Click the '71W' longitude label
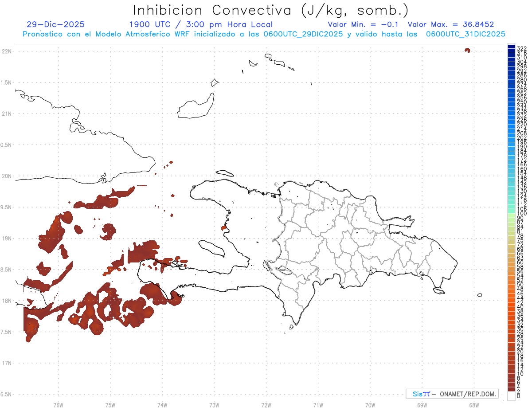The height and width of the screenshot is (411, 532). tap(318, 405)
